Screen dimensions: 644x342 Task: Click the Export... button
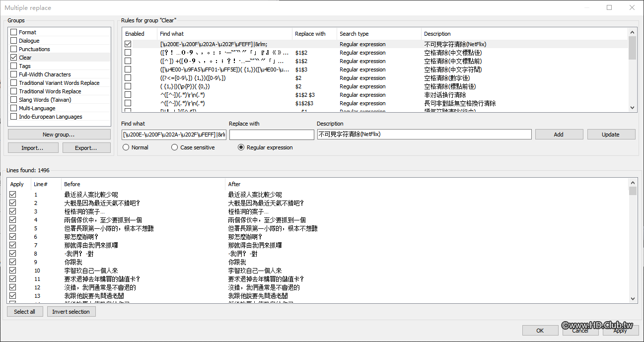[x=86, y=148]
